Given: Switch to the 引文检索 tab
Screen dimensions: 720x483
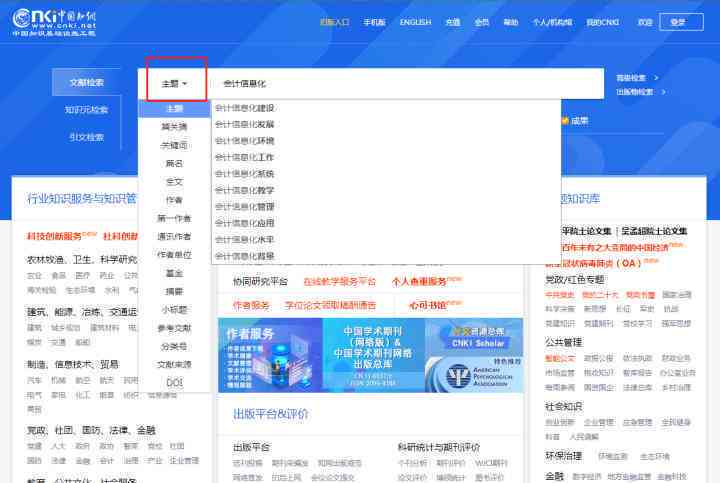Looking at the screenshot, I should pyautogui.click(x=86, y=137).
